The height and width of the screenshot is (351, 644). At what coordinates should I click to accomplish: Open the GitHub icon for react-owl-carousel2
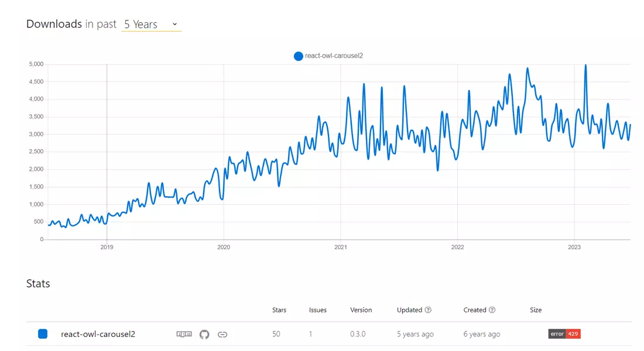[204, 334]
